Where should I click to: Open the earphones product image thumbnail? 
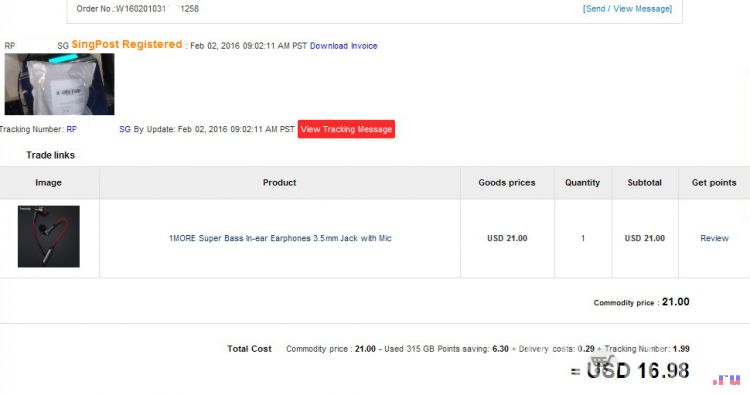pos(49,236)
